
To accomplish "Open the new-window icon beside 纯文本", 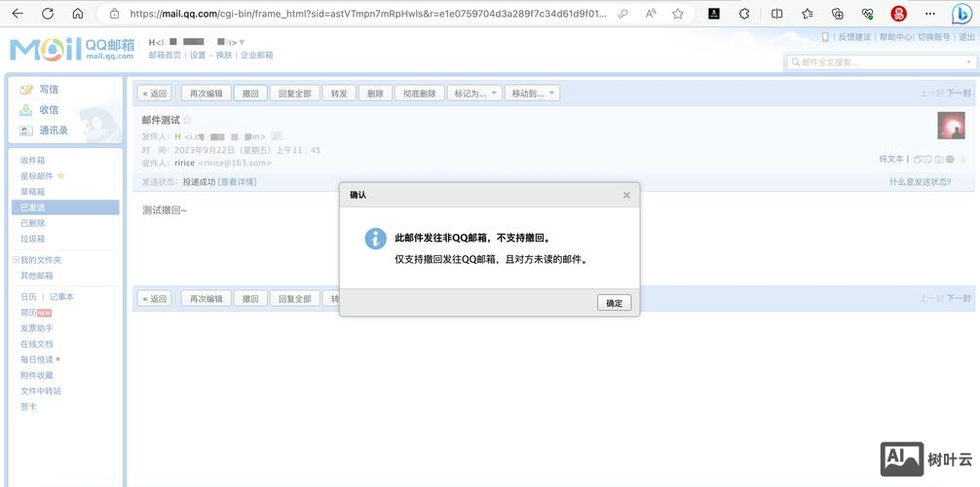I will (x=918, y=160).
